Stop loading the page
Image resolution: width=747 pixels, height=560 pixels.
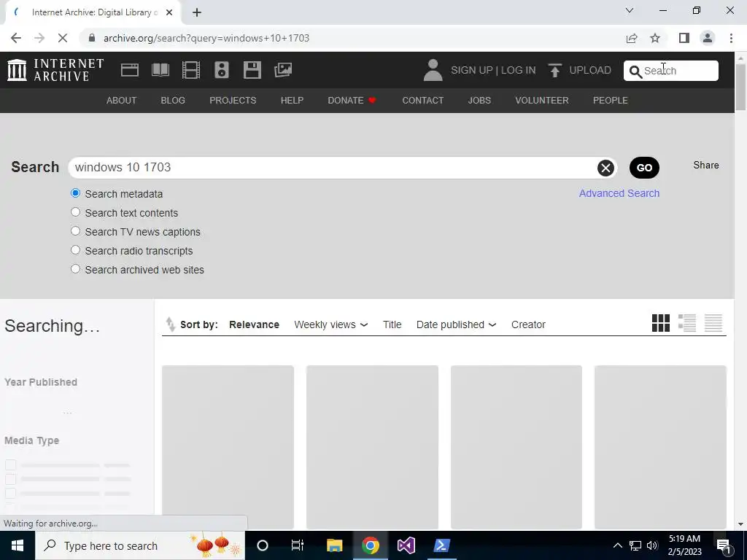(63, 38)
